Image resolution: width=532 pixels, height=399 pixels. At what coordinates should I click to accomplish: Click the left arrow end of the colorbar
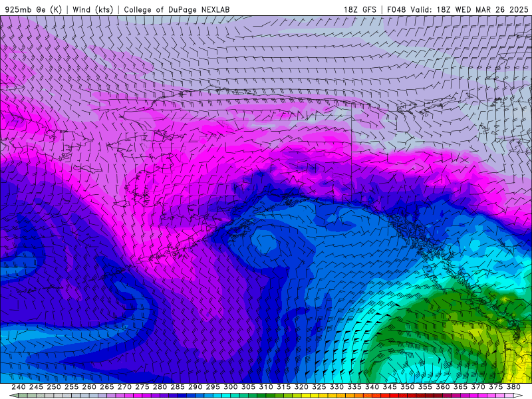click(13, 396)
